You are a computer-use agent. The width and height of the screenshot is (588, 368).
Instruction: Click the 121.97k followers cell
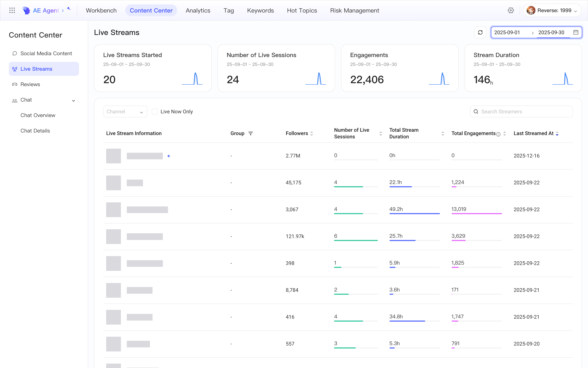pyautogui.click(x=295, y=236)
